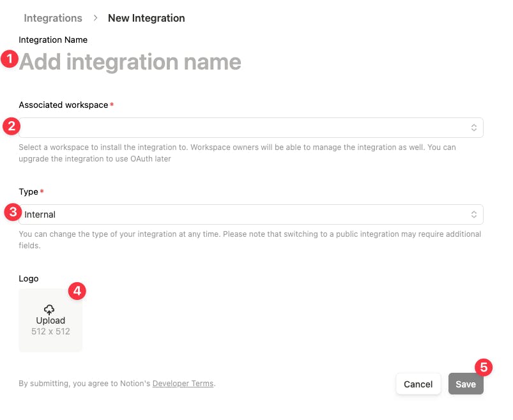Click the 512 x 512 logo upload box
This screenshot has width=513, height=420.
tap(50, 320)
